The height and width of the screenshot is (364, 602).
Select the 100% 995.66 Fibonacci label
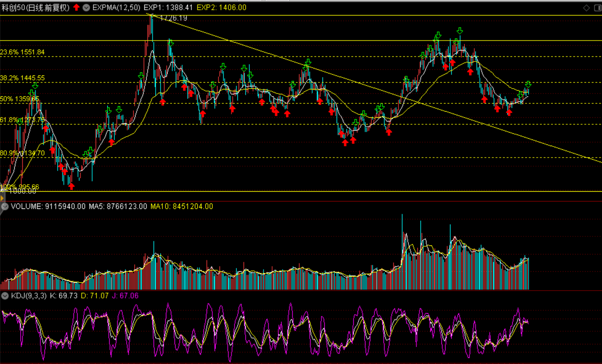tap(20, 187)
